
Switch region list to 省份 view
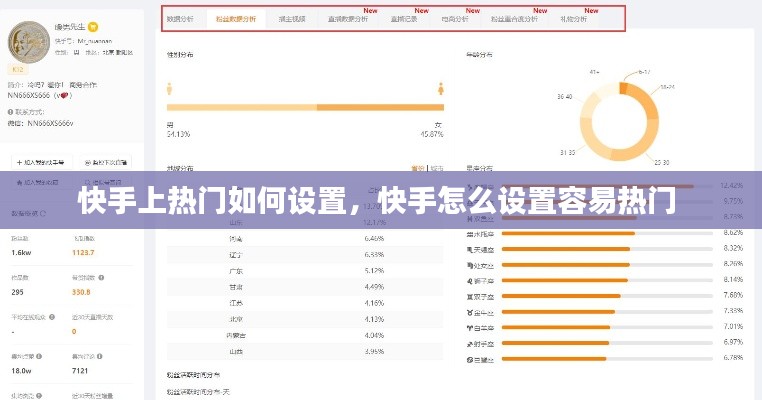(418, 169)
